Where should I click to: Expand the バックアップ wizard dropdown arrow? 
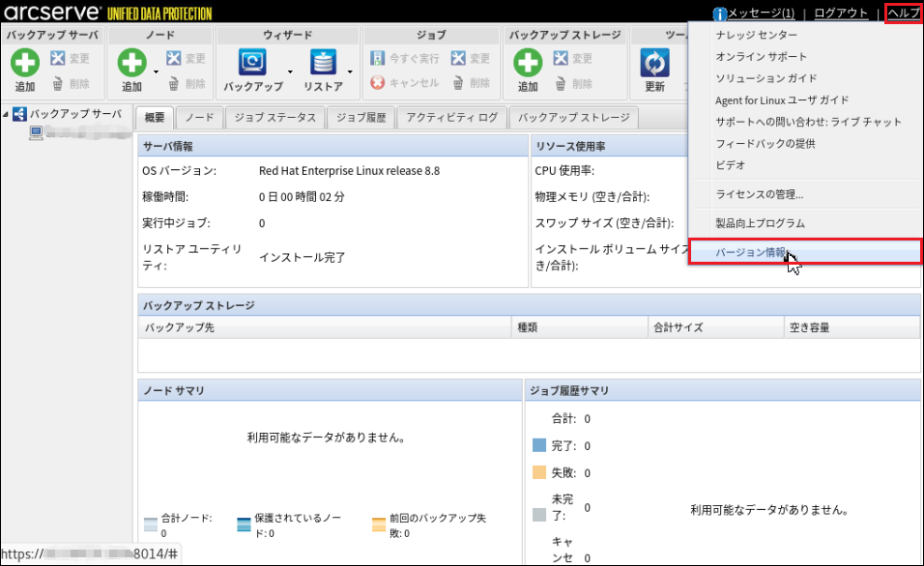click(x=289, y=71)
